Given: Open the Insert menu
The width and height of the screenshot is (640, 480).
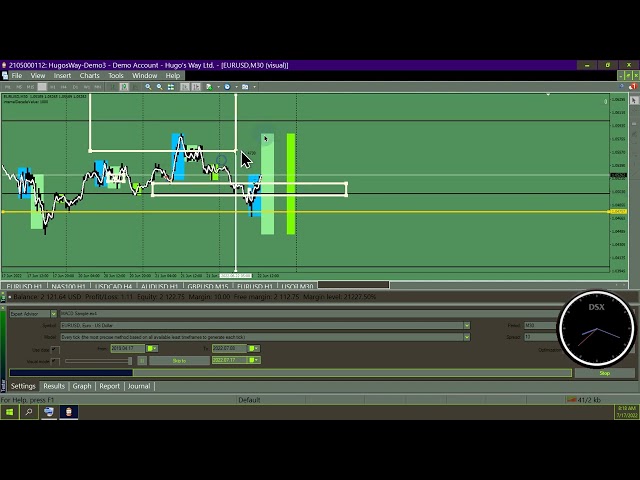Looking at the screenshot, I should tap(62, 75).
